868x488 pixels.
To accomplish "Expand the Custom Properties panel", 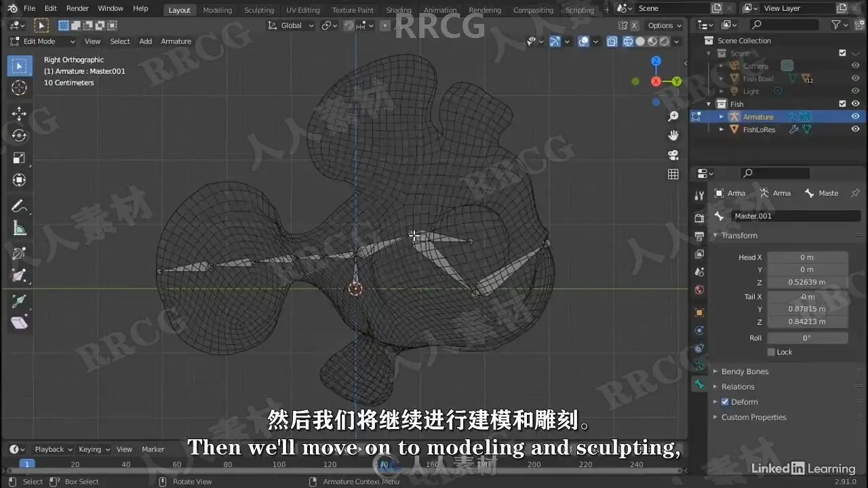I will tap(753, 418).
